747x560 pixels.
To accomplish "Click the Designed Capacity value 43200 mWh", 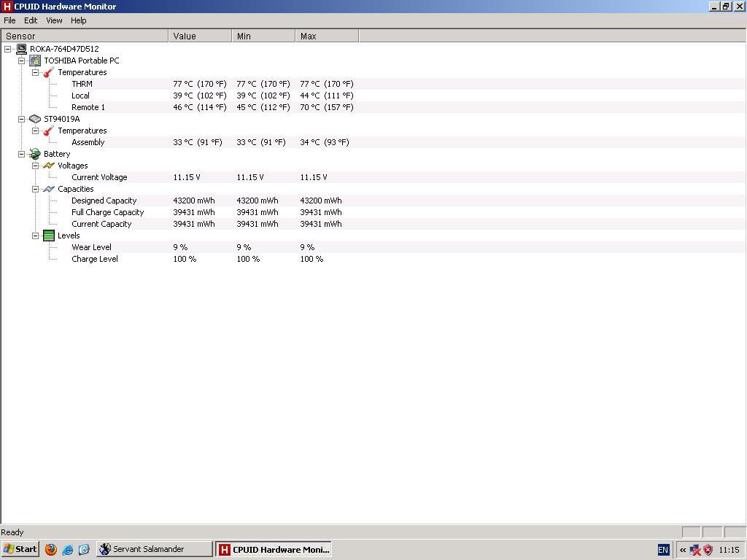I will coord(194,201).
